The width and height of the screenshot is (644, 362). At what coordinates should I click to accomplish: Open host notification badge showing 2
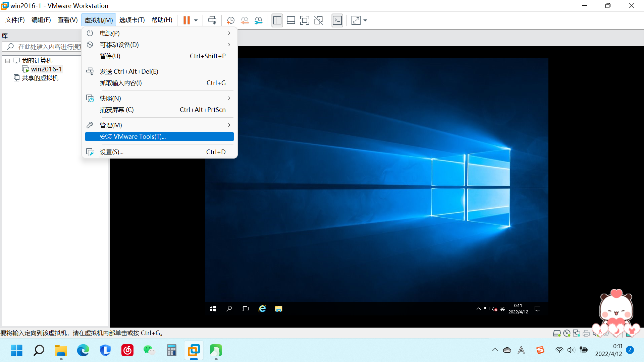630,350
